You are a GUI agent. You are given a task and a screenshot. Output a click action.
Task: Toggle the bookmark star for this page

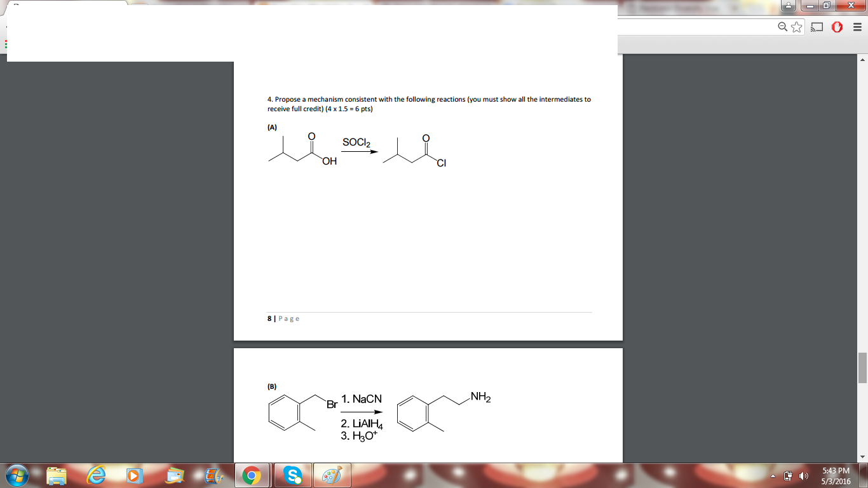[796, 27]
